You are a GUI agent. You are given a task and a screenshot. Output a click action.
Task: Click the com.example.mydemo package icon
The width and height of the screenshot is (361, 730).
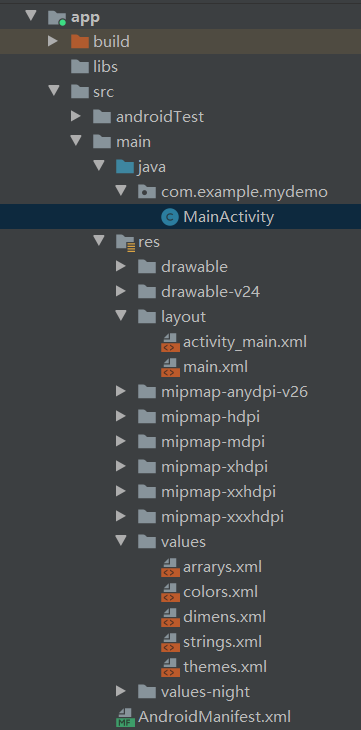pyautogui.click(x=147, y=192)
